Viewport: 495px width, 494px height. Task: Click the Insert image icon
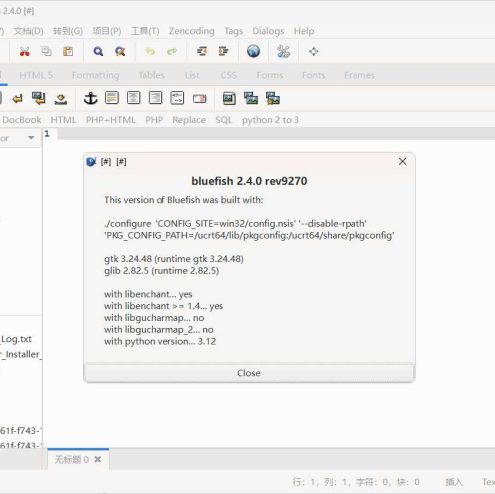pos(229,98)
